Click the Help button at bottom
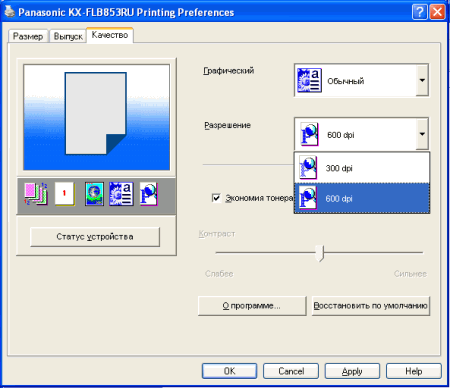This screenshot has width=450, height=388. 414,371
